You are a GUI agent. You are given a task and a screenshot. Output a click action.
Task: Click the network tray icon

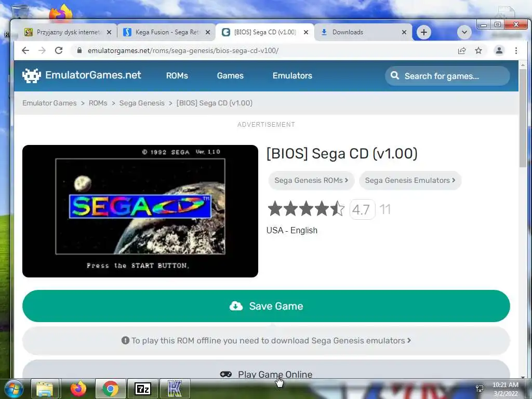click(480, 389)
